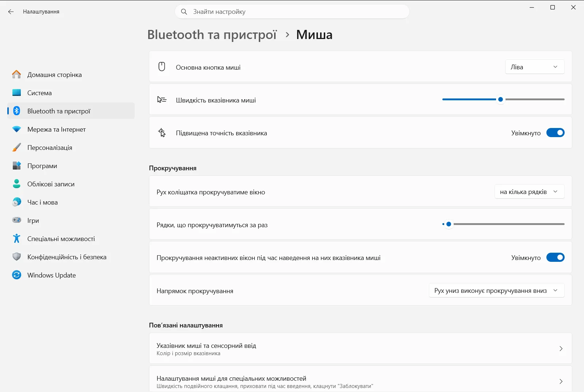The image size is (584, 392).
Task: Select Система in the sidebar
Action: coord(71,93)
